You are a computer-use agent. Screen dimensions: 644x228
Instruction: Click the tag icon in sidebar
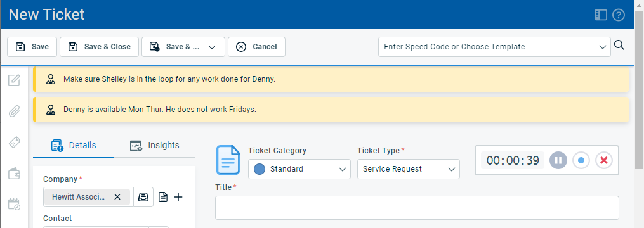pyautogui.click(x=15, y=142)
